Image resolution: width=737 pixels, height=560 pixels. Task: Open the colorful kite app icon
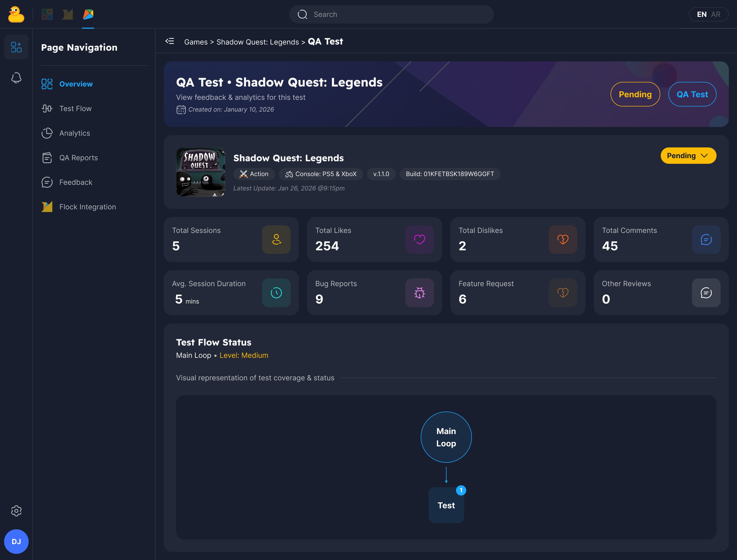[88, 14]
